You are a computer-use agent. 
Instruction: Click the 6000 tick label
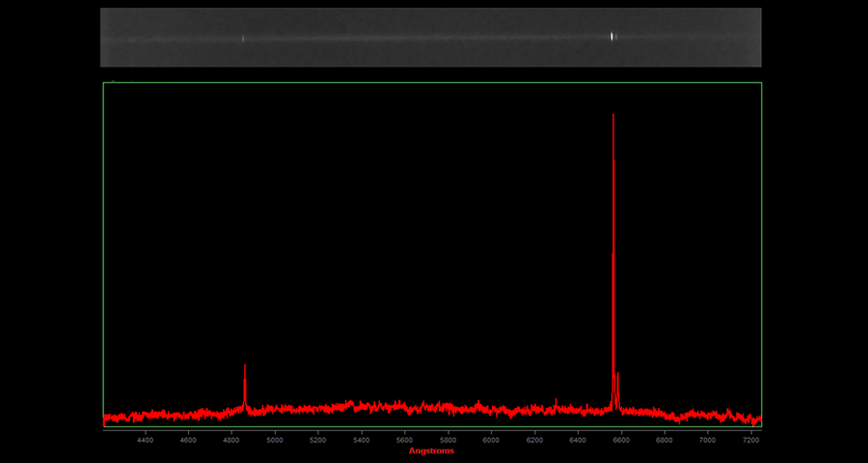pyautogui.click(x=492, y=440)
